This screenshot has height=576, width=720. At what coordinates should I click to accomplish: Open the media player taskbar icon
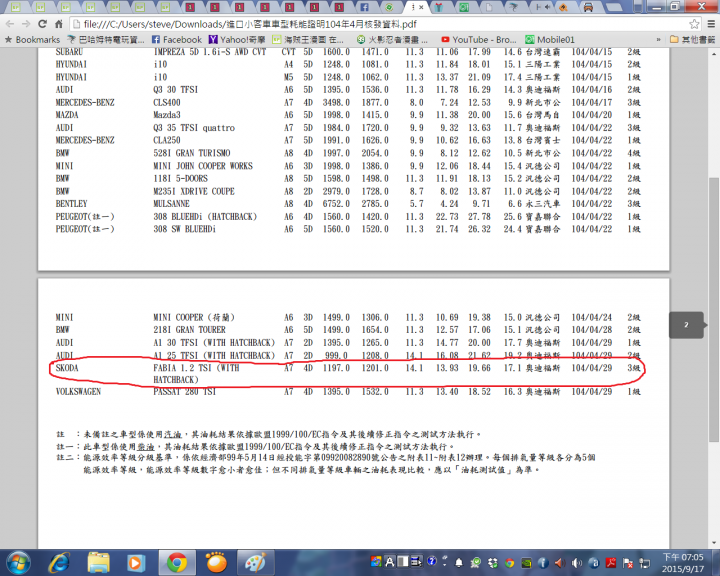135,563
